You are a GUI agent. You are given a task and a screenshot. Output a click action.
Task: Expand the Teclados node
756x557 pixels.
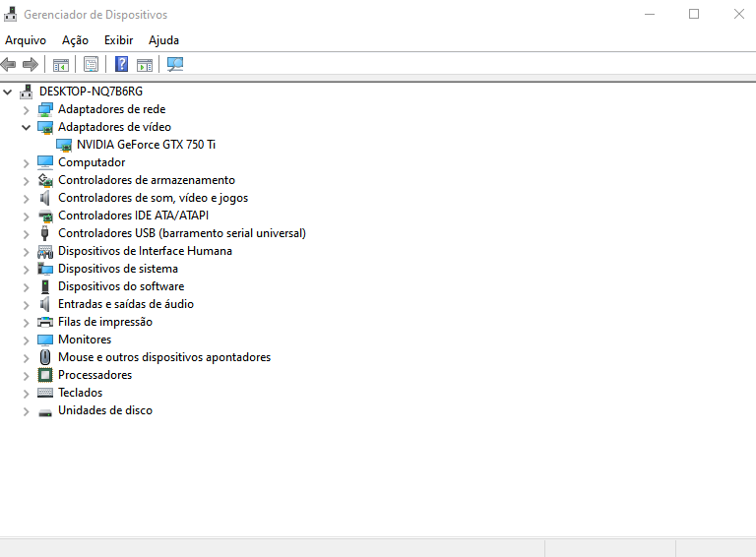point(26,394)
